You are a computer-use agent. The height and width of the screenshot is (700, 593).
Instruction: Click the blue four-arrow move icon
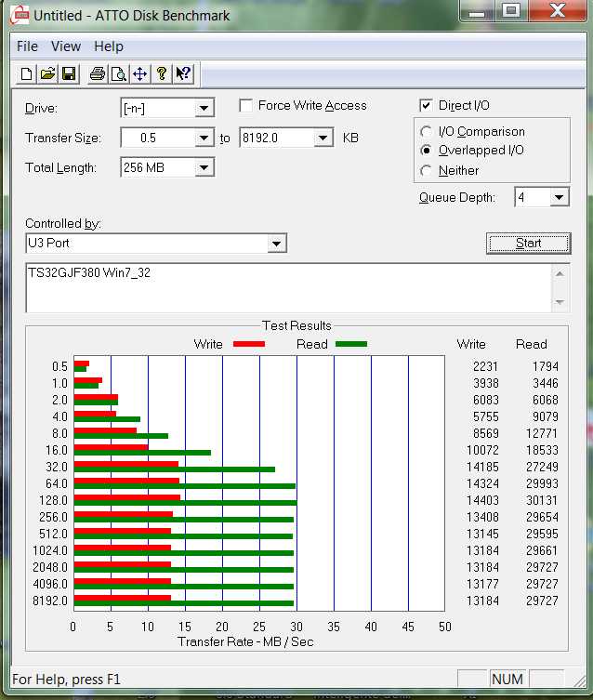140,74
